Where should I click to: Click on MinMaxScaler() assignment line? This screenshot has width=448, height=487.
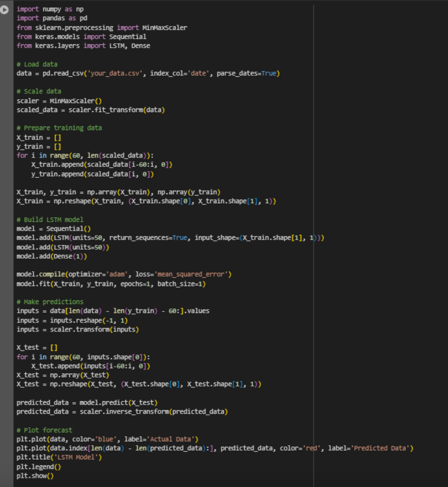click(59, 101)
